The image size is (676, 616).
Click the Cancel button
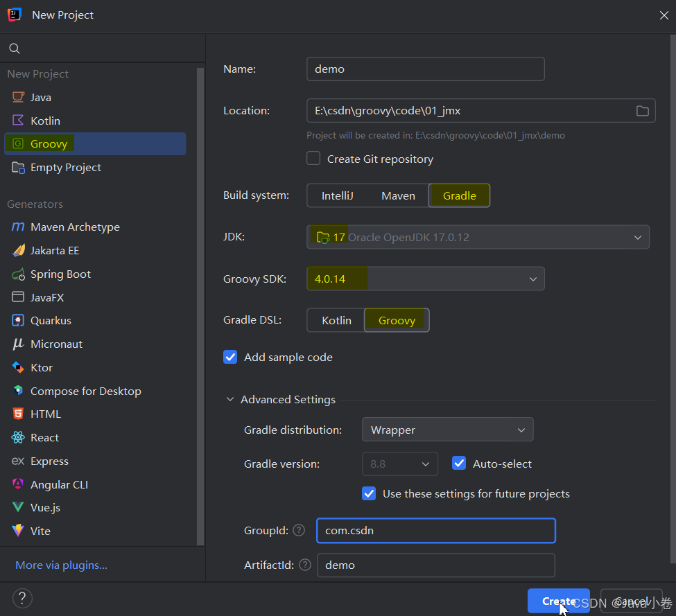[x=631, y=601]
